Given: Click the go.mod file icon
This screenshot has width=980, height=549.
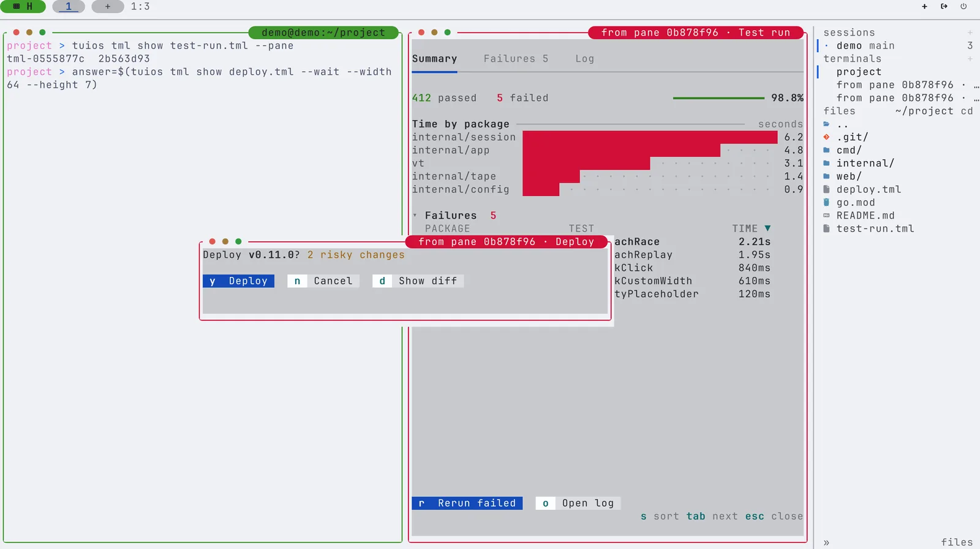Looking at the screenshot, I should [826, 203].
